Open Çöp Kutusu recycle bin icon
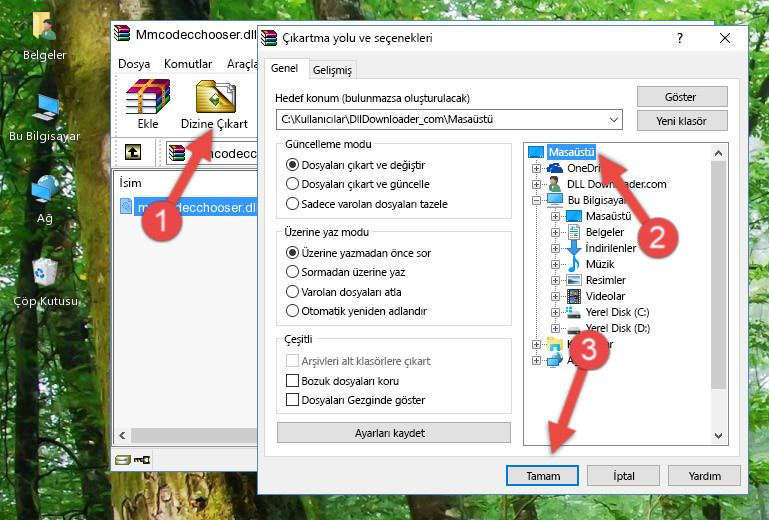 (x=45, y=272)
